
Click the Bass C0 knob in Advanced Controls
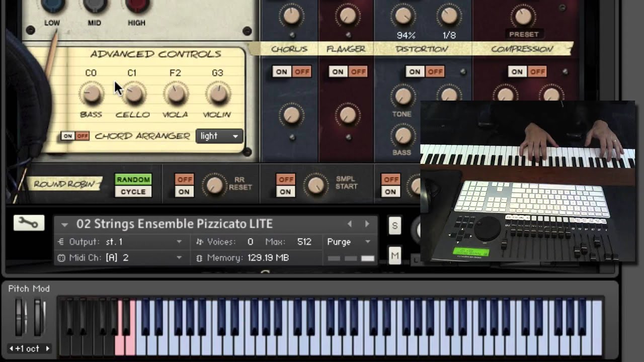coord(92,94)
